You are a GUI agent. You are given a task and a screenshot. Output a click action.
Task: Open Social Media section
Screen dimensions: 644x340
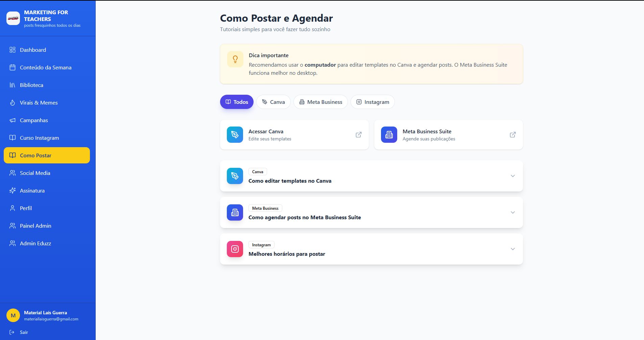tap(47, 173)
